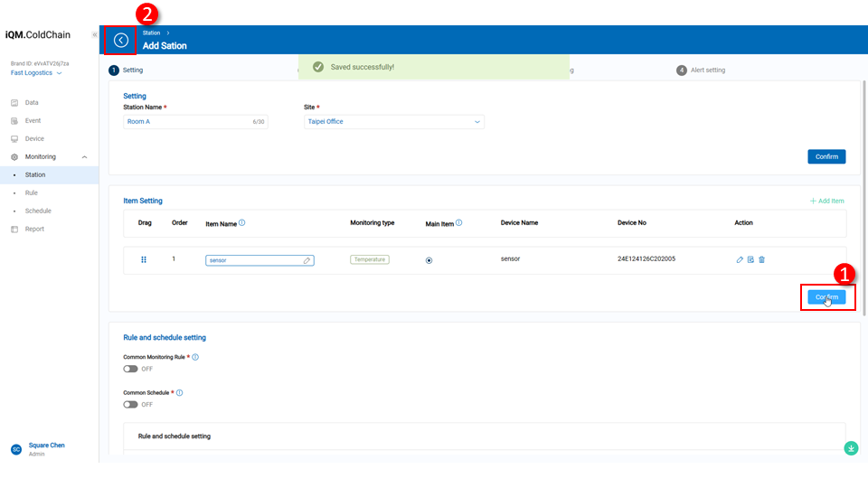Click the info icon beside Main Item
Viewport: 868px width, 488px height.
[x=459, y=222]
